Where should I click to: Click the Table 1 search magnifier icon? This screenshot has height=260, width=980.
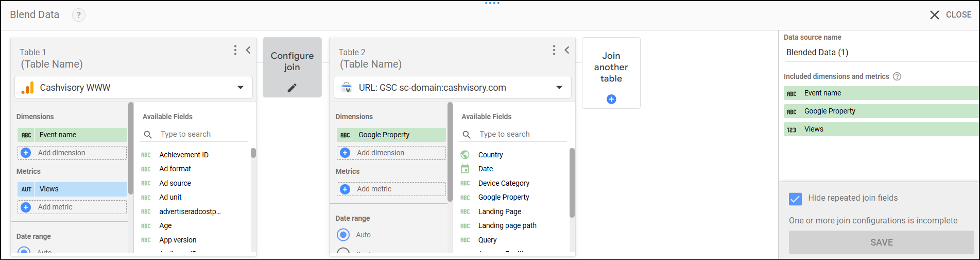tap(148, 135)
